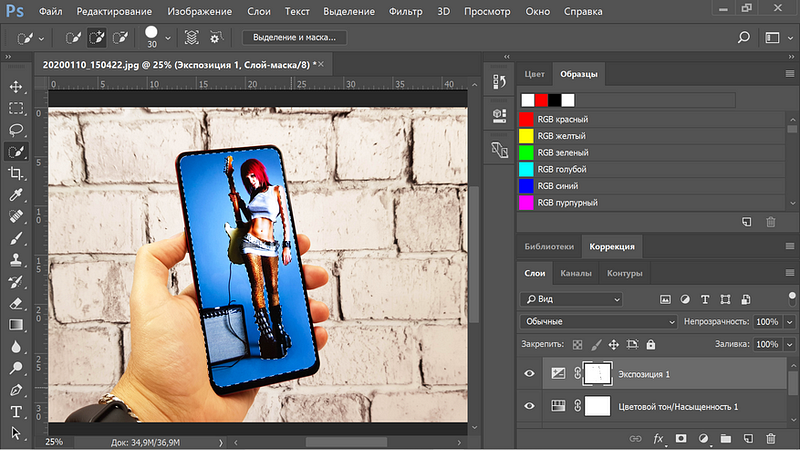Select the Crop tool

[x=16, y=173]
